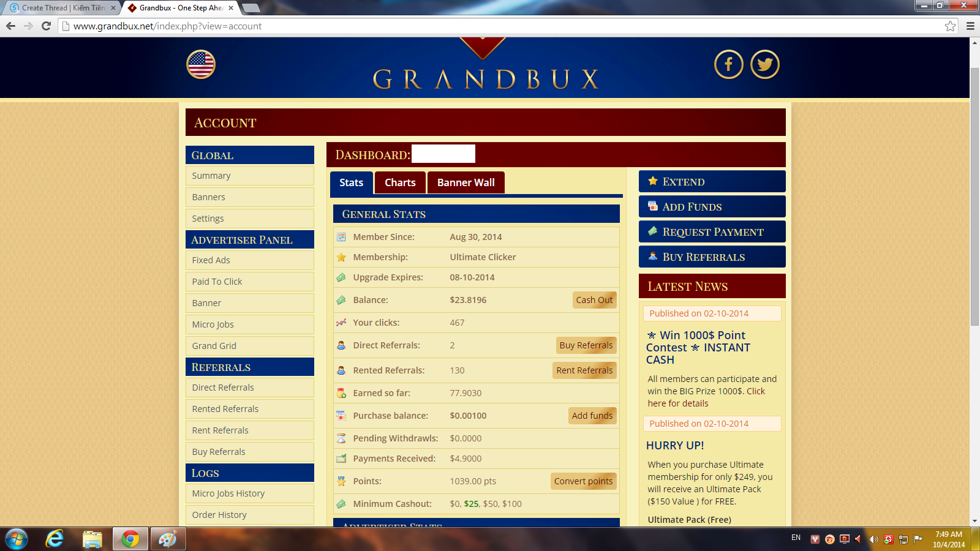Open Settings in the sidebar

[250, 219]
